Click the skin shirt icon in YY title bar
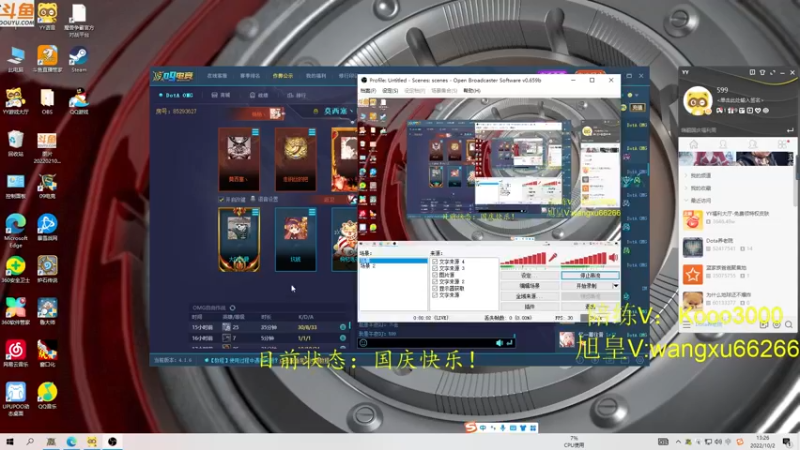The width and height of the screenshot is (800, 450). 762,72
